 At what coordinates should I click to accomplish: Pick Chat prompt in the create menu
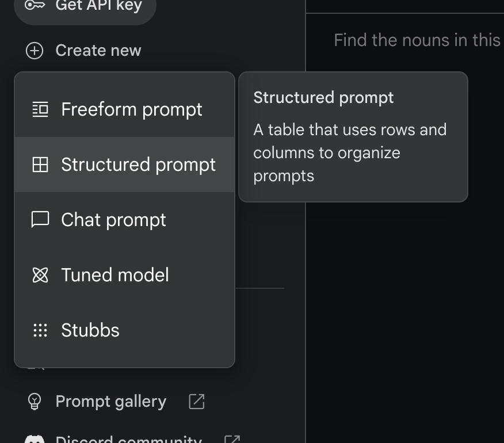[113, 220]
